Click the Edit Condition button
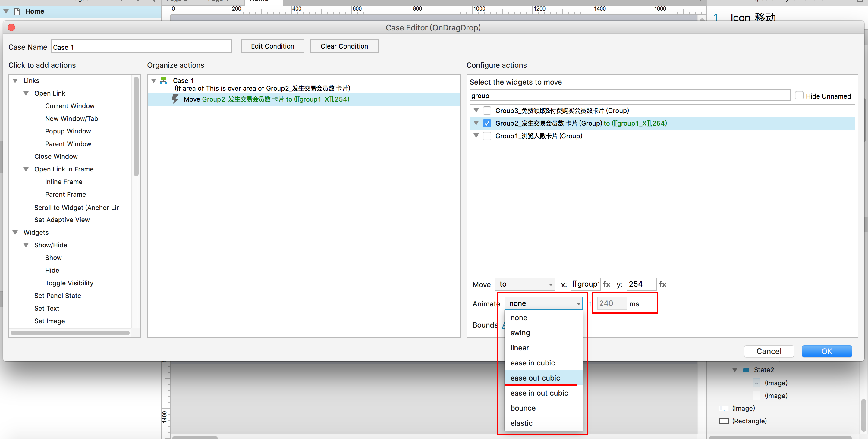 [272, 46]
